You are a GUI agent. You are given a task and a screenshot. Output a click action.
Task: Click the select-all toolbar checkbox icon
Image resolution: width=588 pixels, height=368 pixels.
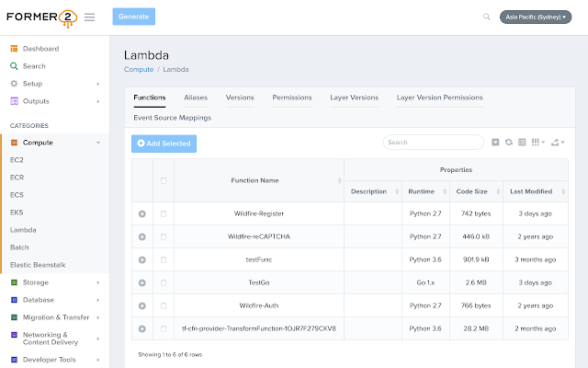(x=495, y=143)
